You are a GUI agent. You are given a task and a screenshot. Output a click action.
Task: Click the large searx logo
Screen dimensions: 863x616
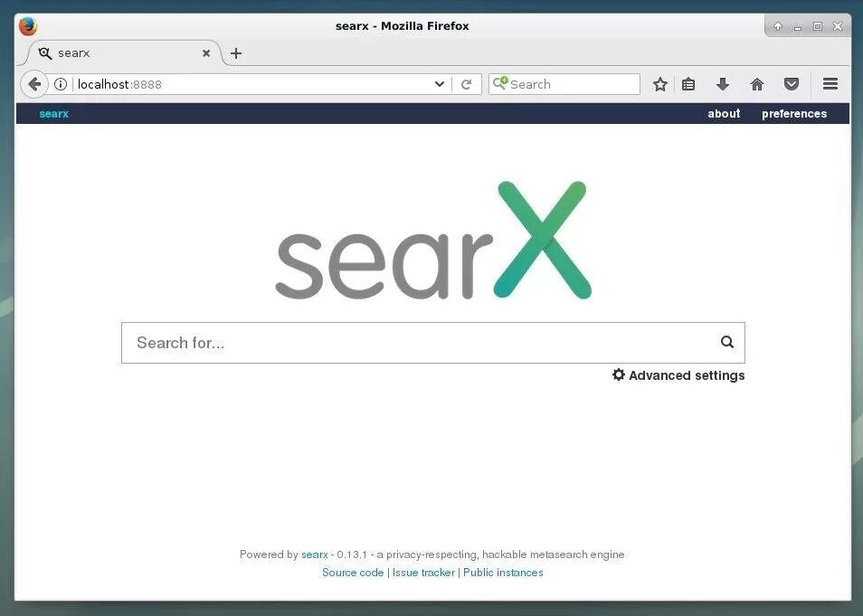(433, 240)
